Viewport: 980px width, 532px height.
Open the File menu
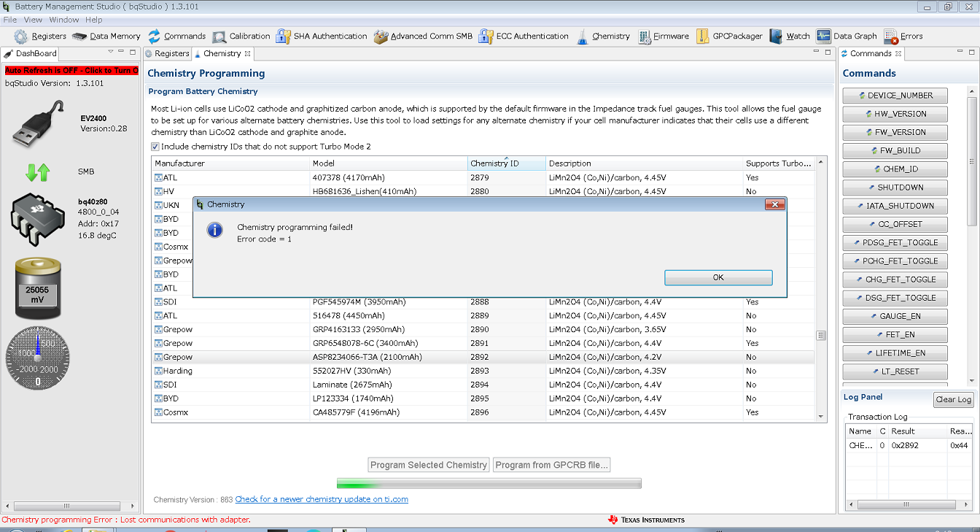coord(10,20)
